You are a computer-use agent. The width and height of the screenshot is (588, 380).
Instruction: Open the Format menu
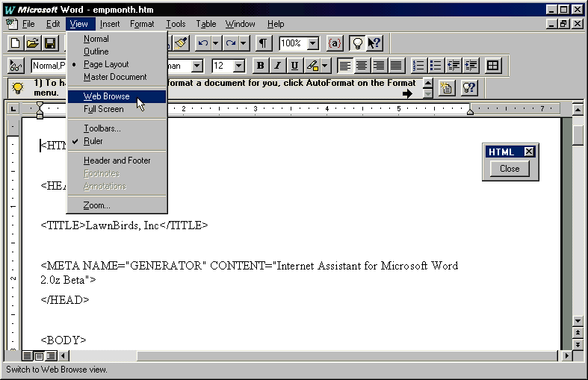click(142, 24)
